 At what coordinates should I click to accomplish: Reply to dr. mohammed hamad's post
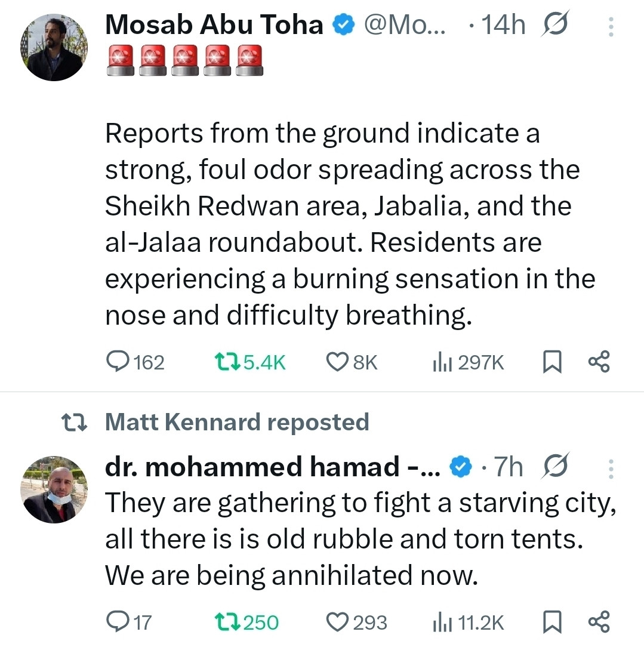tap(129, 622)
